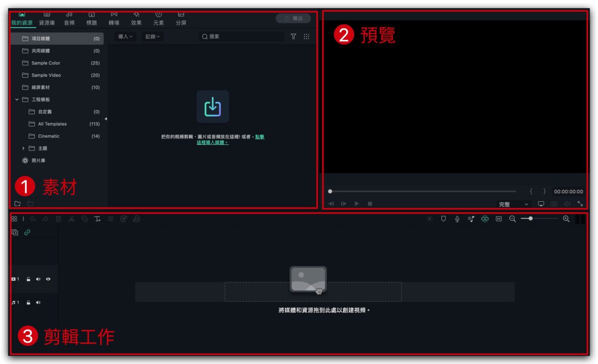Click the timeline zoom in magnifier
The width and height of the screenshot is (598, 364).
[x=566, y=219]
